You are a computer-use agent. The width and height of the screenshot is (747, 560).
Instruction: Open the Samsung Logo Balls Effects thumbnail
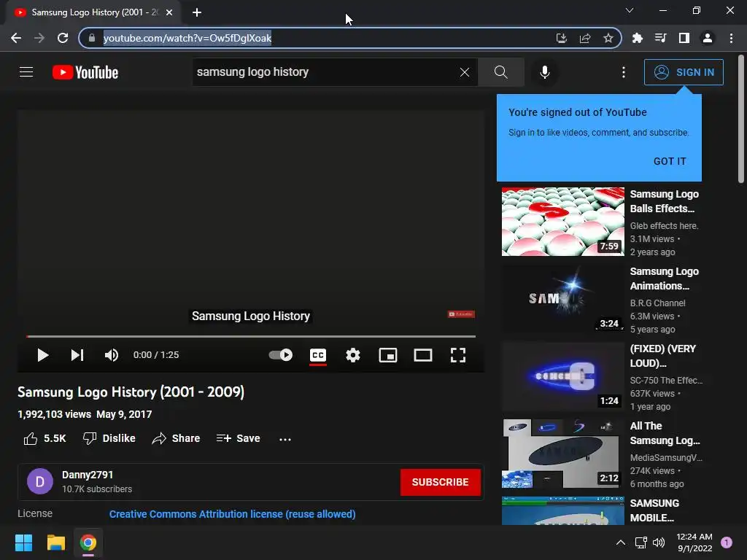562,222
